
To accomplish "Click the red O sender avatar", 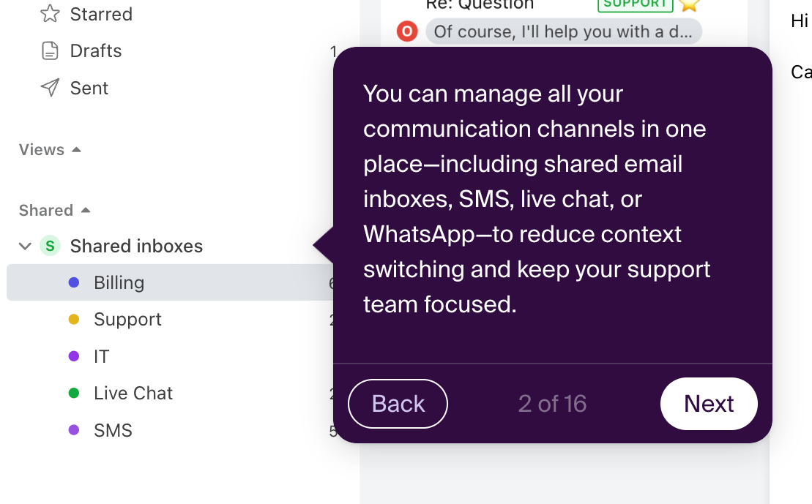I will pos(406,32).
